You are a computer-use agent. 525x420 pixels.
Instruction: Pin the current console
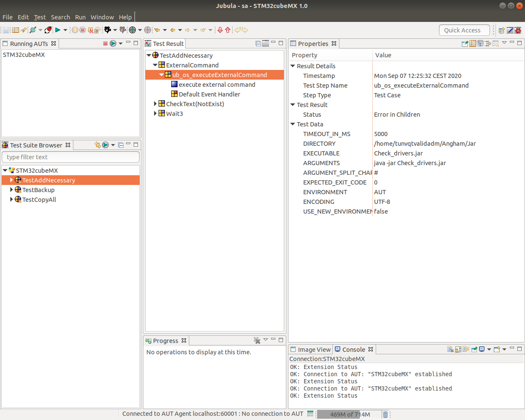point(474,349)
